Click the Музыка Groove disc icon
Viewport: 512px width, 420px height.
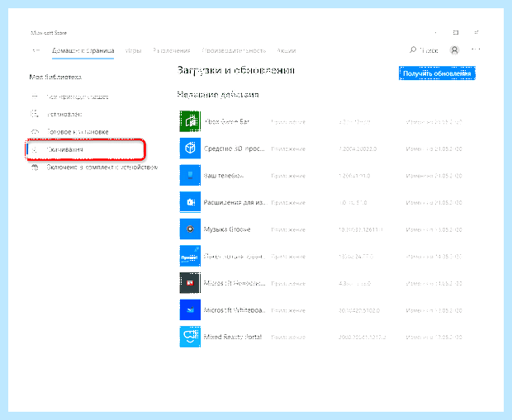[190, 229]
